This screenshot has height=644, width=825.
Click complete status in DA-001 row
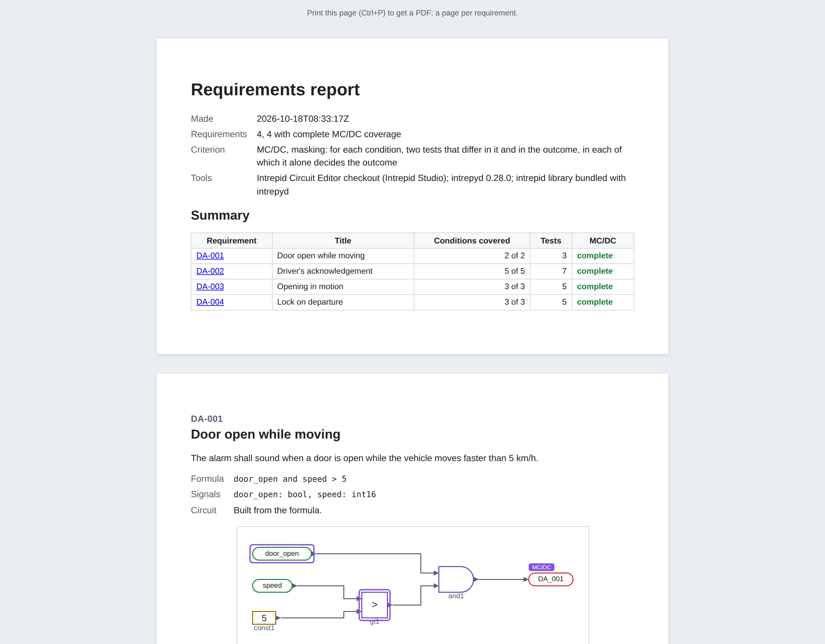tap(595, 256)
